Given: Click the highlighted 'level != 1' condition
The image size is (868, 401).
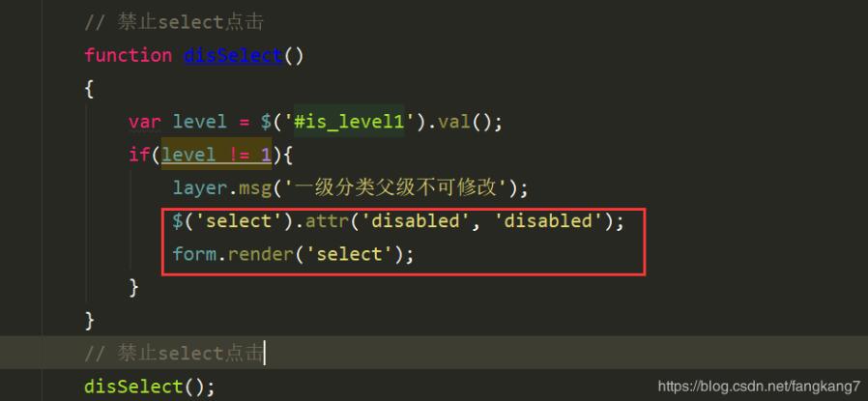Looking at the screenshot, I should point(217,155).
